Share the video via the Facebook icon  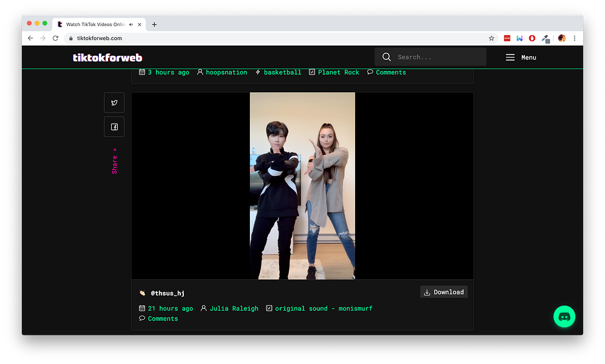click(x=114, y=126)
